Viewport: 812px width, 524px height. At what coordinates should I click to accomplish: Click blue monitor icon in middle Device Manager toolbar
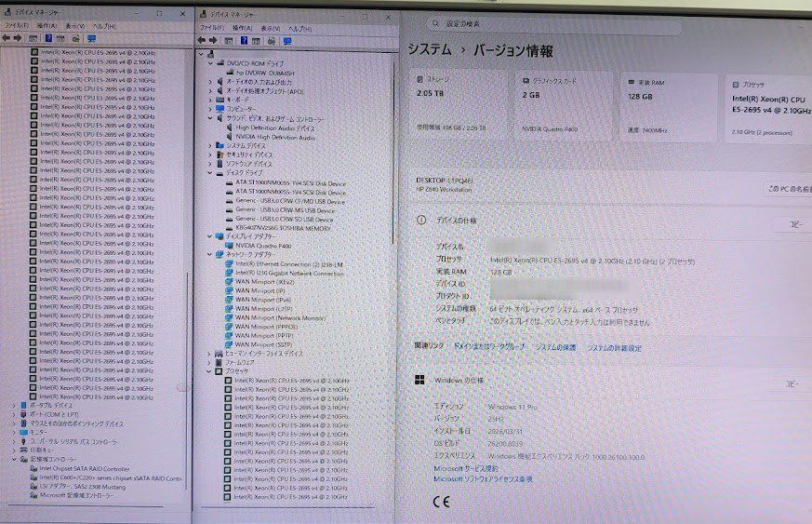[x=287, y=41]
